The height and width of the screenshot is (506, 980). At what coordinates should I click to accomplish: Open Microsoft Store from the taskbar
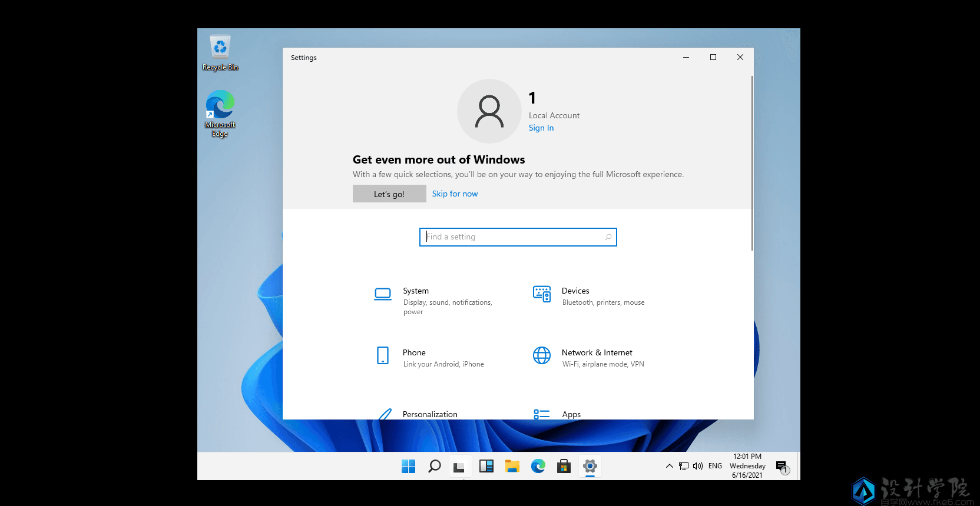tap(564, 467)
